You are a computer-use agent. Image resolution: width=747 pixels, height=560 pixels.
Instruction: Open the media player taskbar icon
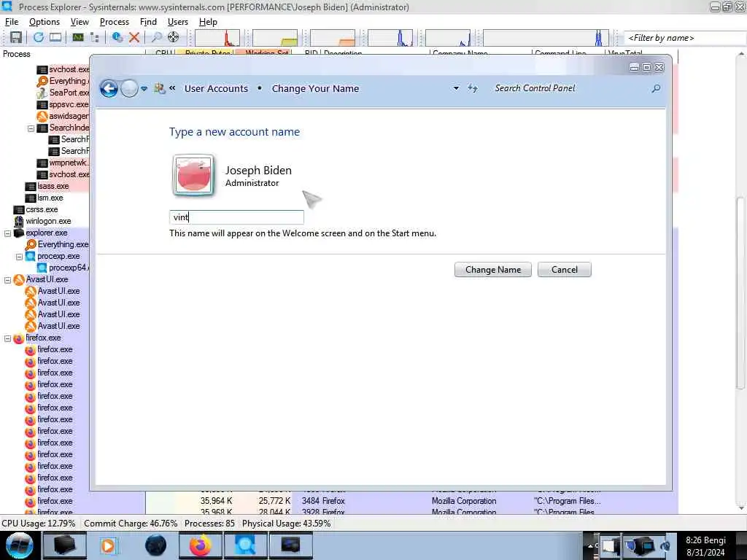(108, 545)
